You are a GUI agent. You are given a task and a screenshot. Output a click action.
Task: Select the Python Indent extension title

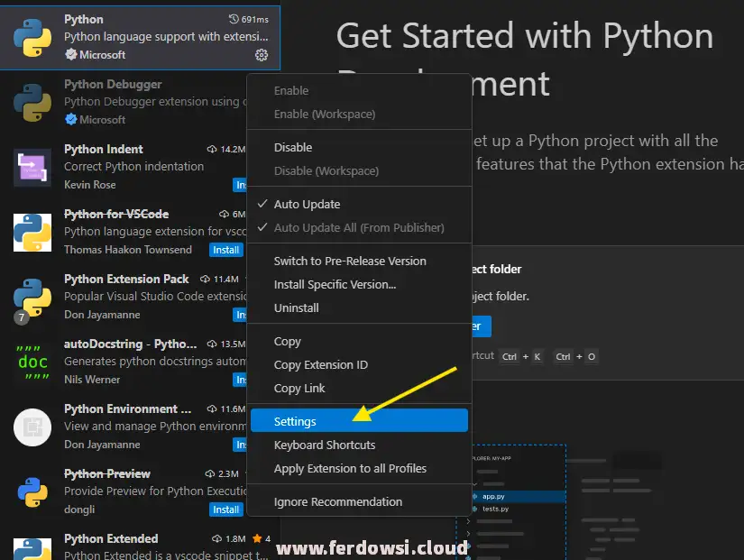(104, 149)
